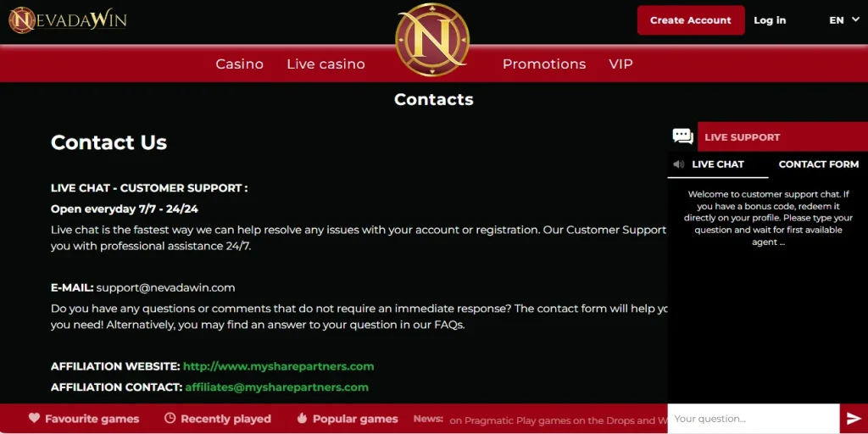Viewport: 868px width, 434px height.
Task: Click the gold N emblem in the header
Action: [x=432, y=39]
